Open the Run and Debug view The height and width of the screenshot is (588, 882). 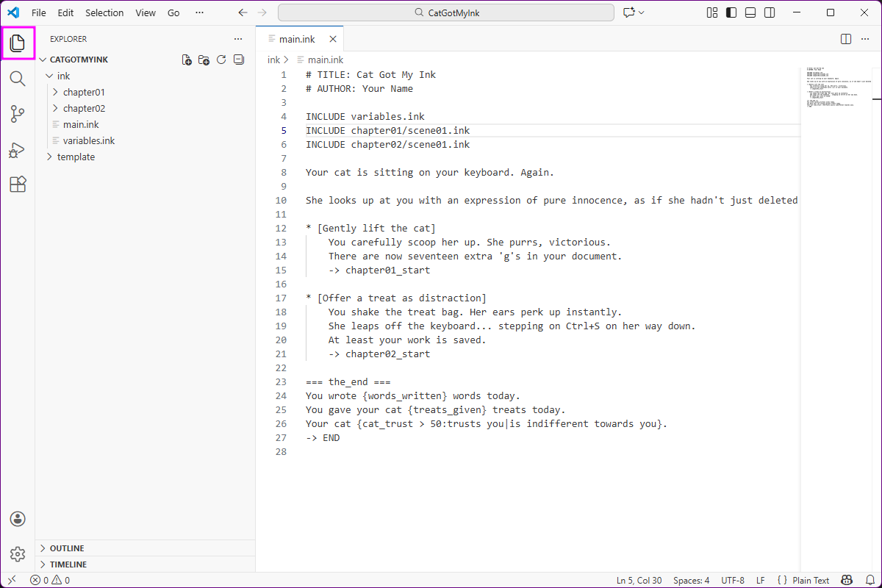coord(18,150)
